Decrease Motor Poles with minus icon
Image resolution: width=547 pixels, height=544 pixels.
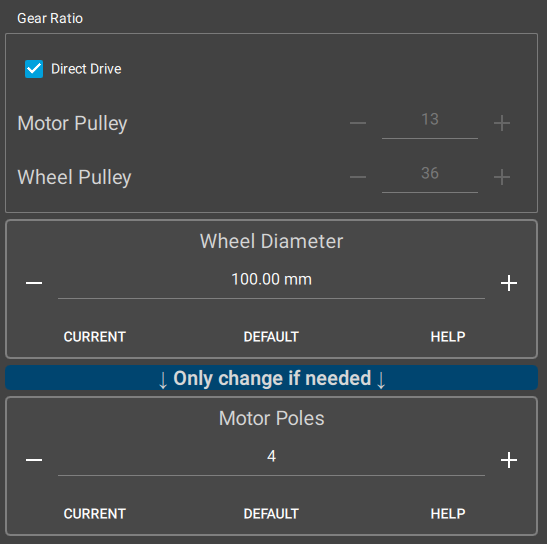pos(34,460)
